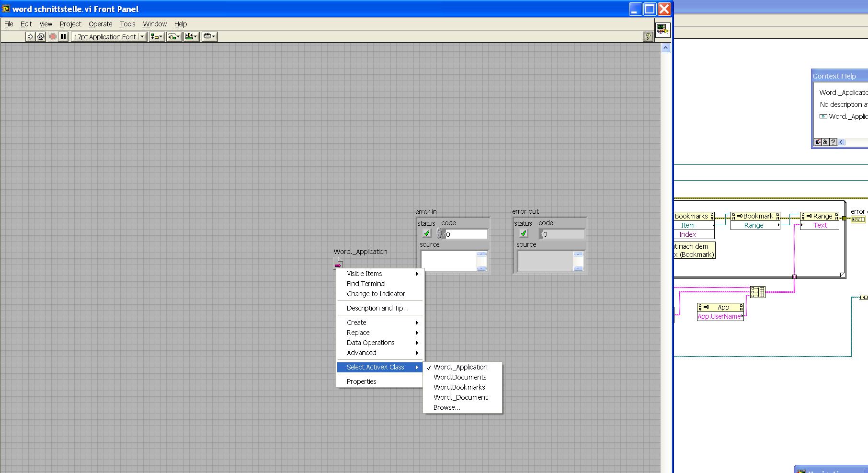Open the Operate menu
The height and width of the screenshot is (473, 868).
pos(101,24)
